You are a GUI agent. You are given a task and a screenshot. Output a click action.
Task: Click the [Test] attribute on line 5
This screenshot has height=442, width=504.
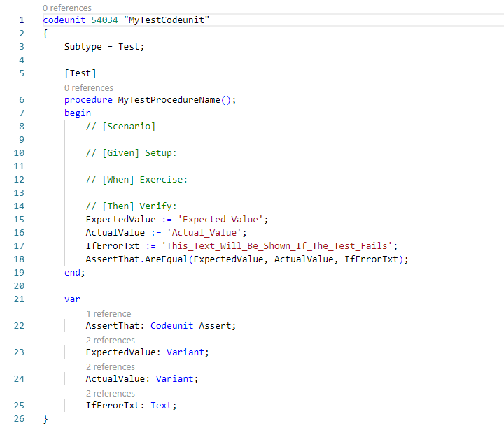[x=80, y=73]
